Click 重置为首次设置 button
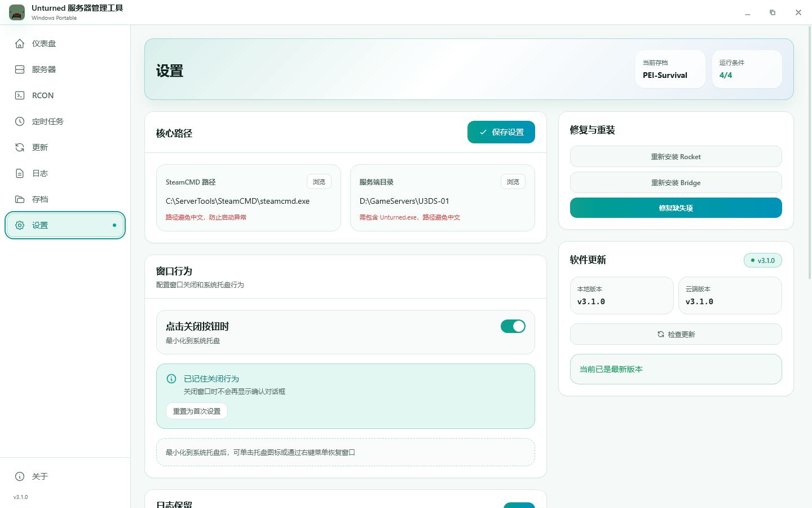812x508 pixels. 197,411
